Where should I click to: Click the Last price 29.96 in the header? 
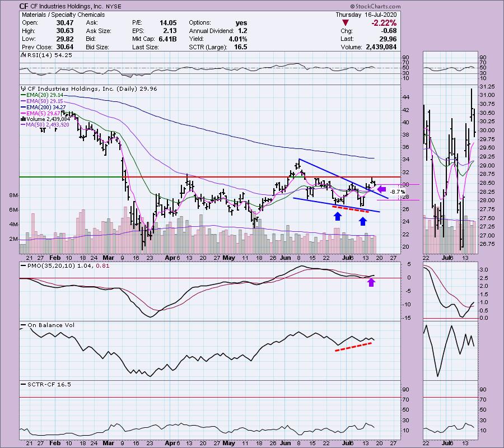(388, 39)
